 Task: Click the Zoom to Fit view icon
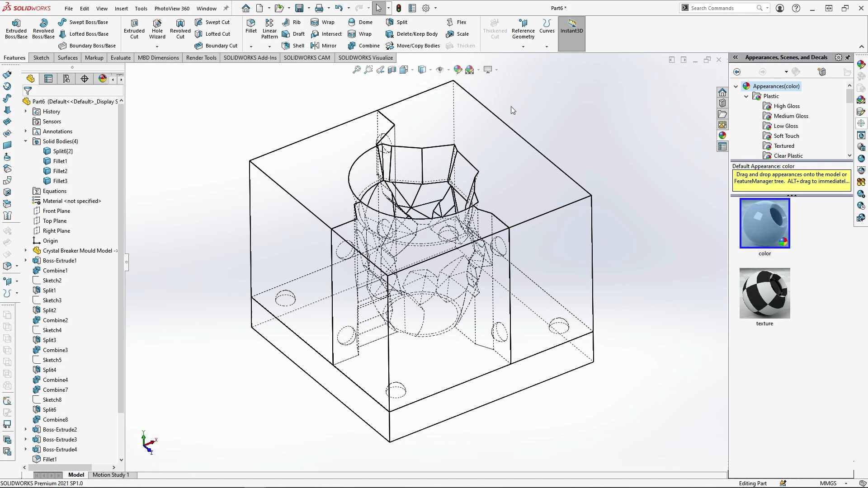[x=357, y=70]
